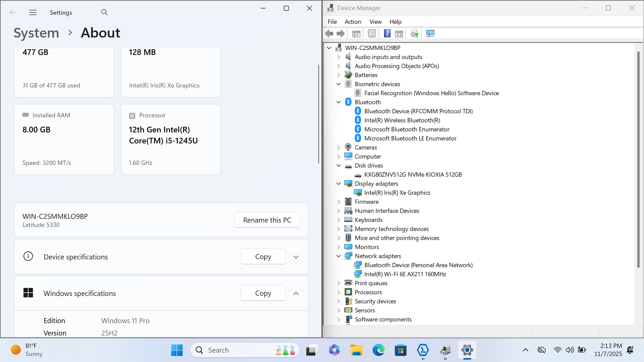Click the Device Manager vertical scrollbar

click(x=638, y=159)
